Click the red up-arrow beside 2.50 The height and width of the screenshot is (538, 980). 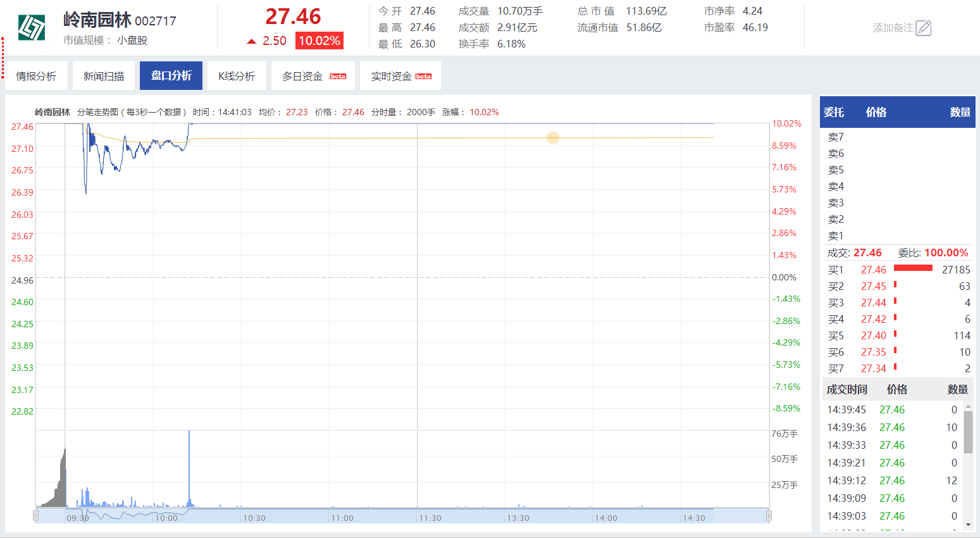[x=252, y=42]
